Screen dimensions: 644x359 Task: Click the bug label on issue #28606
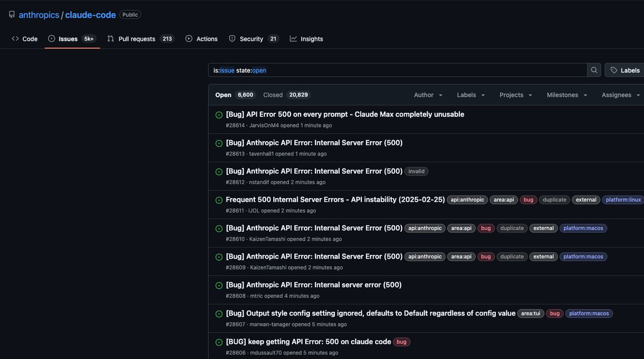[401, 342]
